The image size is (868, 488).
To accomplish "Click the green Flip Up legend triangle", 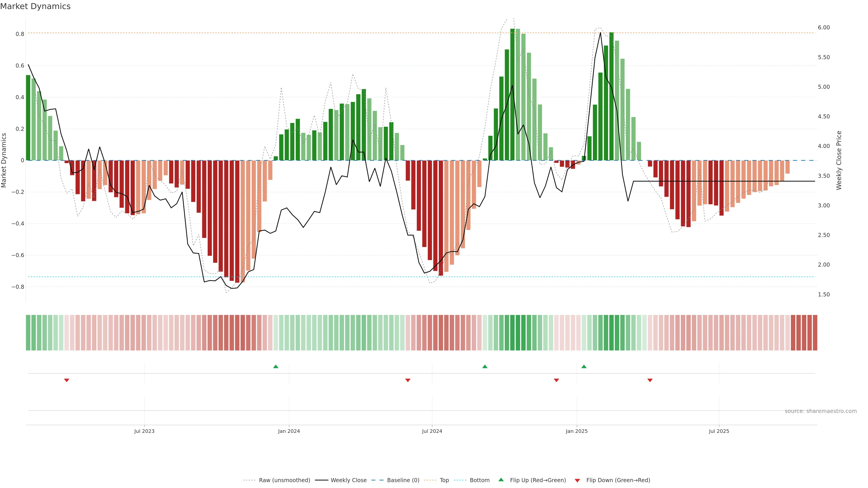I will (x=501, y=480).
